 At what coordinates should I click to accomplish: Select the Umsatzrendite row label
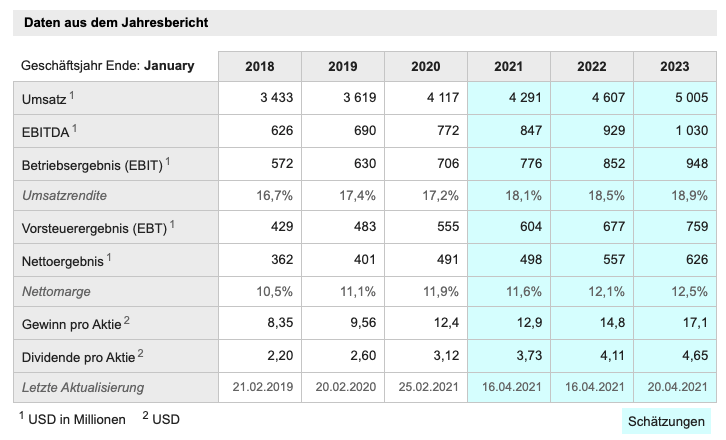coord(64,195)
